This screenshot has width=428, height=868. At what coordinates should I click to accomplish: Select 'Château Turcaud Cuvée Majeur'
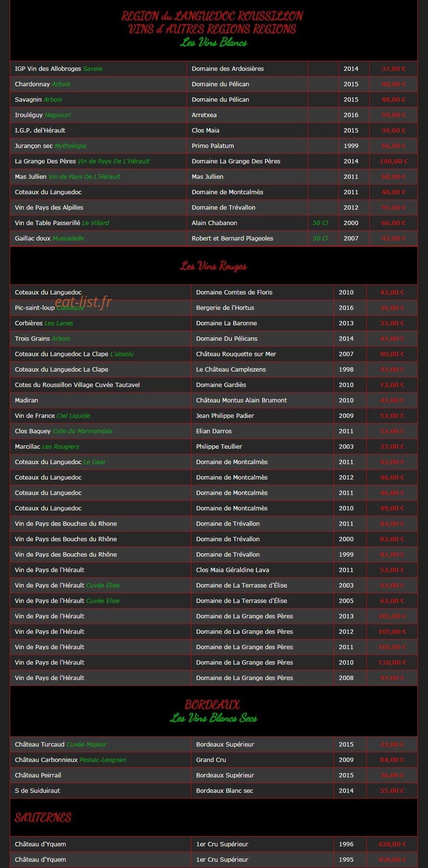coord(61,744)
